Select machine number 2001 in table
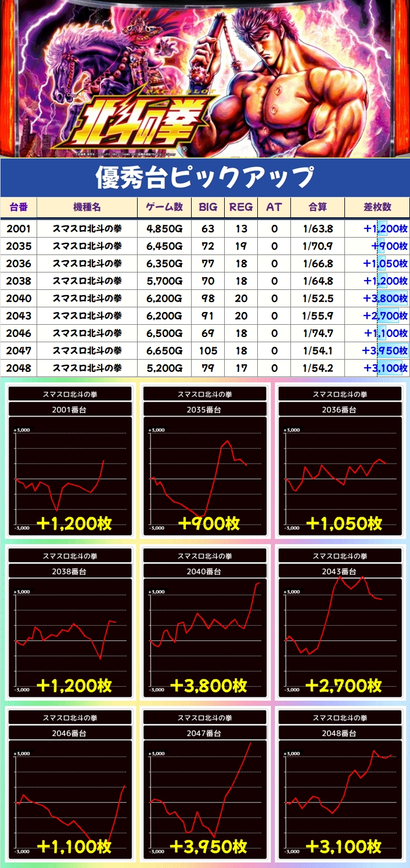 tap(19, 229)
